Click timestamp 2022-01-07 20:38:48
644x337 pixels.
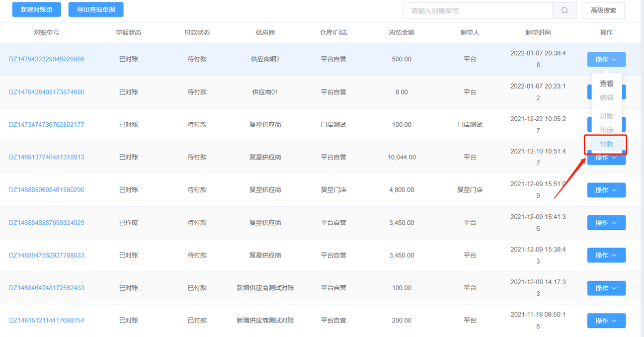pos(538,59)
